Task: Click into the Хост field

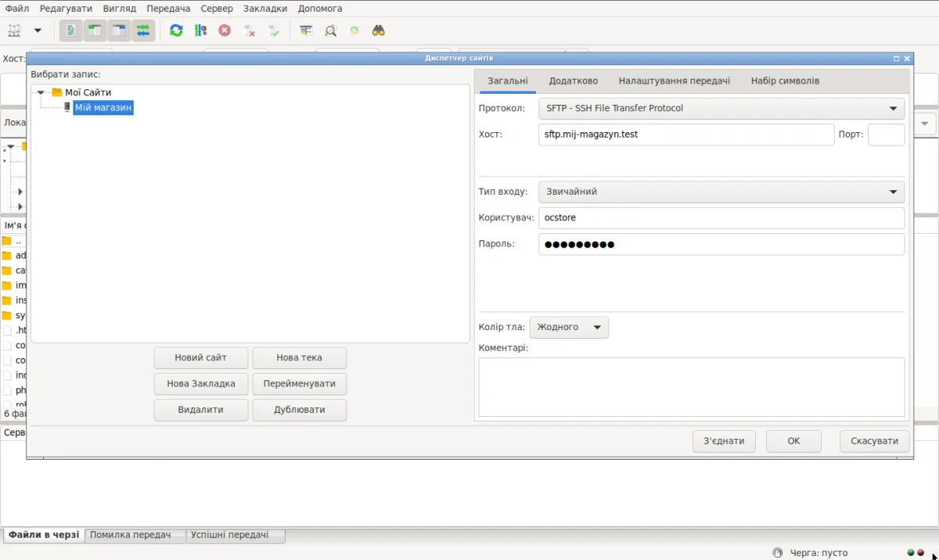Action: coord(686,135)
